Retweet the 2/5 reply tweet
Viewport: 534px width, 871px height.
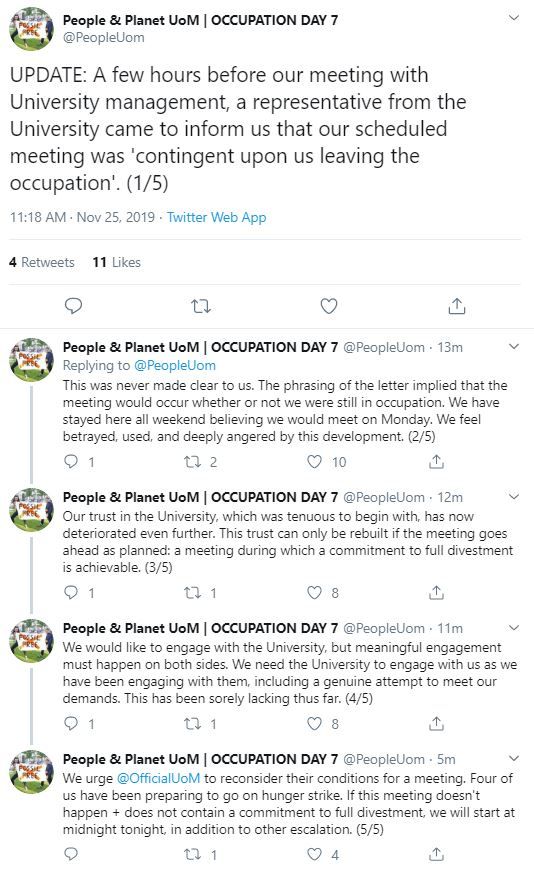click(192, 462)
